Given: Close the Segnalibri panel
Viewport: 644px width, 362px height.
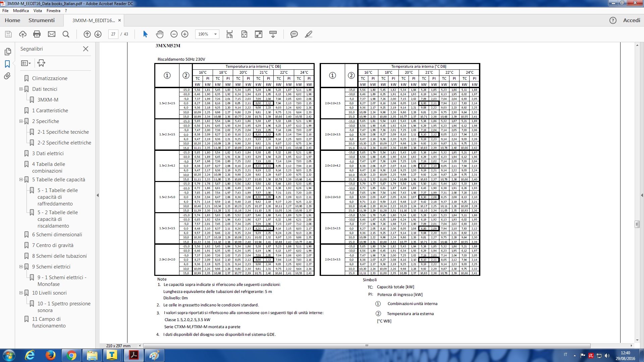Looking at the screenshot, I should coord(86,49).
